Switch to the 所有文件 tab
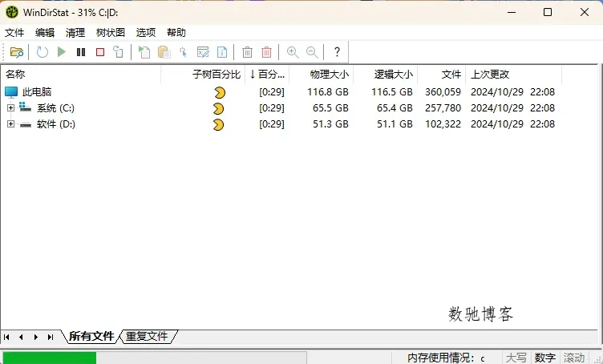The image size is (603, 364). coord(91,336)
